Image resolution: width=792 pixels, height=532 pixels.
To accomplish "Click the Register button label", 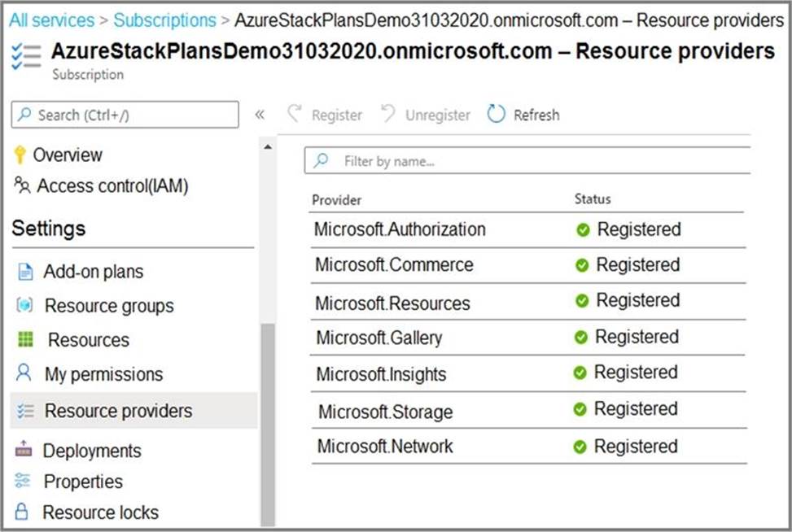I will coord(336,115).
